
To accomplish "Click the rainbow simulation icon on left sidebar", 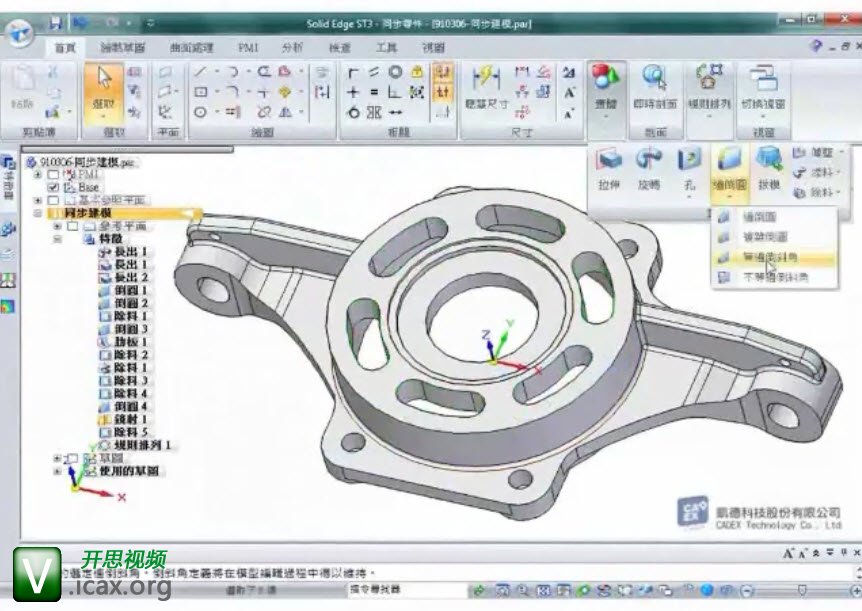I will (x=8, y=306).
